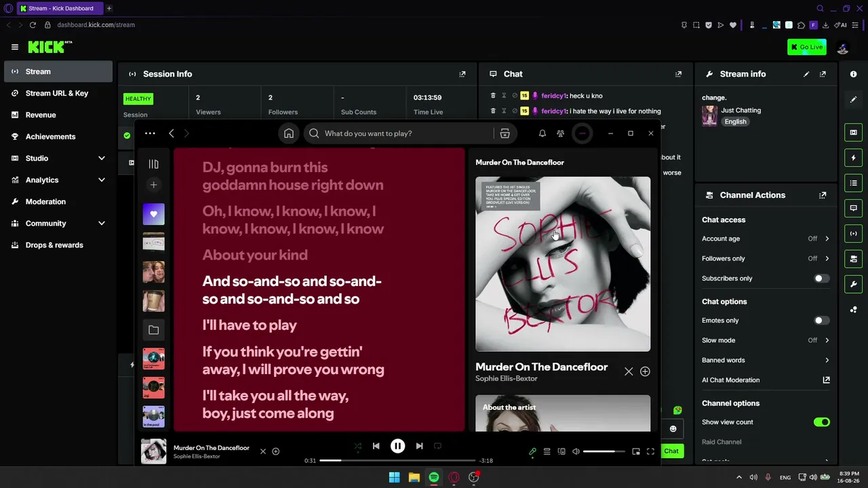Open the Kick dashboard hamburger menu
This screenshot has height=488, width=868.
click(15, 47)
